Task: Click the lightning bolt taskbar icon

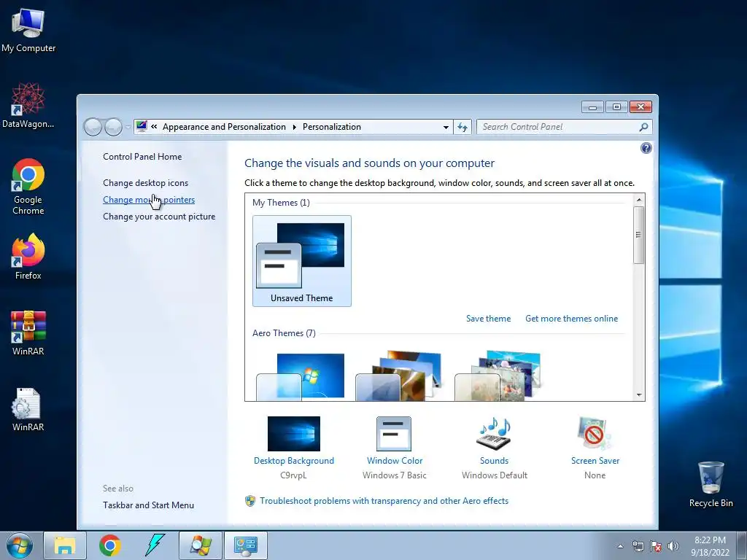Action: tap(155, 545)
